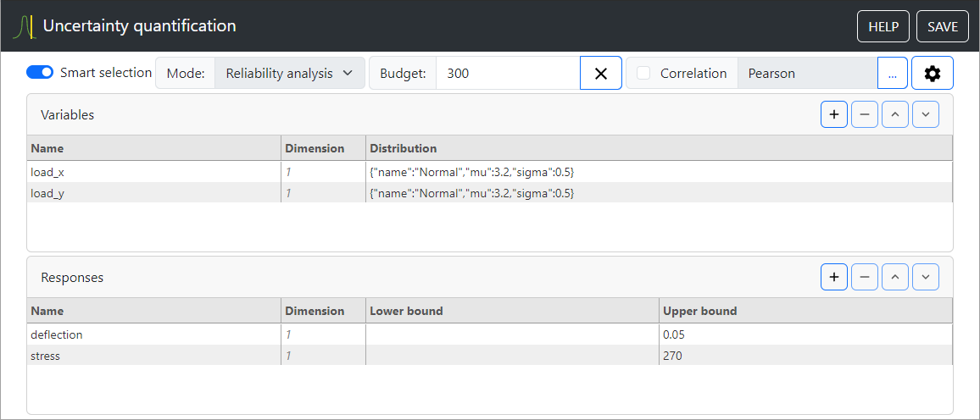
Task: Click the Budget input field
Action: [x=507, y=74]
